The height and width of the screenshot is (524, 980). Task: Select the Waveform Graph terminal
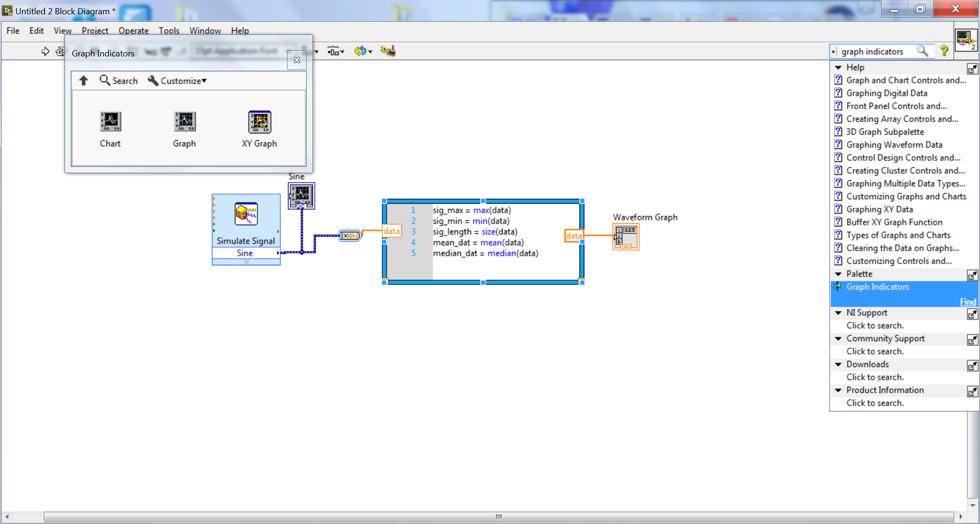(626, 237)
